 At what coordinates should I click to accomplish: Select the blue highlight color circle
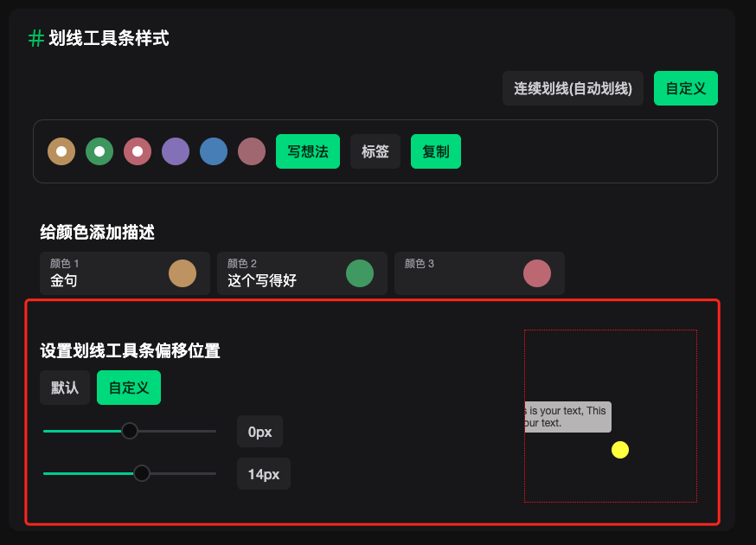[214, 151]
